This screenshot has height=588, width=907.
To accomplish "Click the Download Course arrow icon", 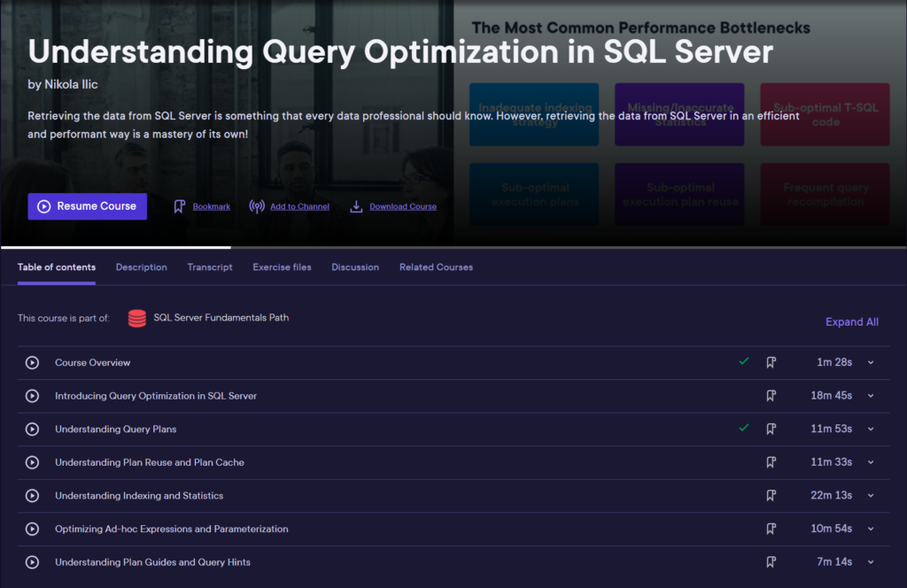I will pos(356,206).
